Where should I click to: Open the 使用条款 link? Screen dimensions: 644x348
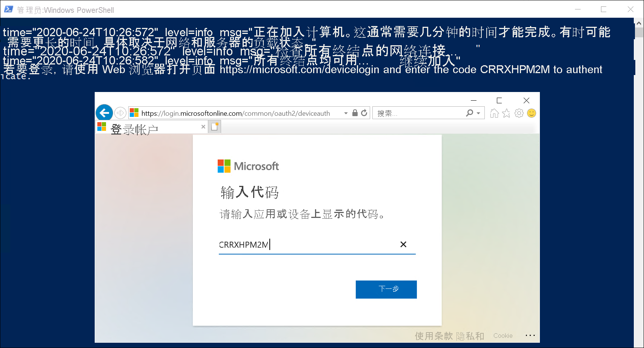point(434,336)
